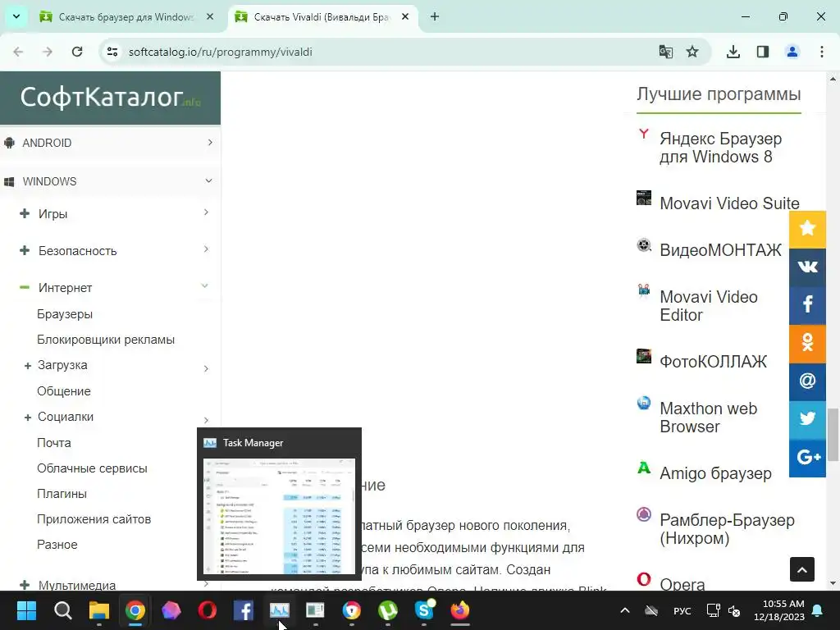Open Amigo браузер link
This screenshot has width=840, height=630.
click(715, 473)
